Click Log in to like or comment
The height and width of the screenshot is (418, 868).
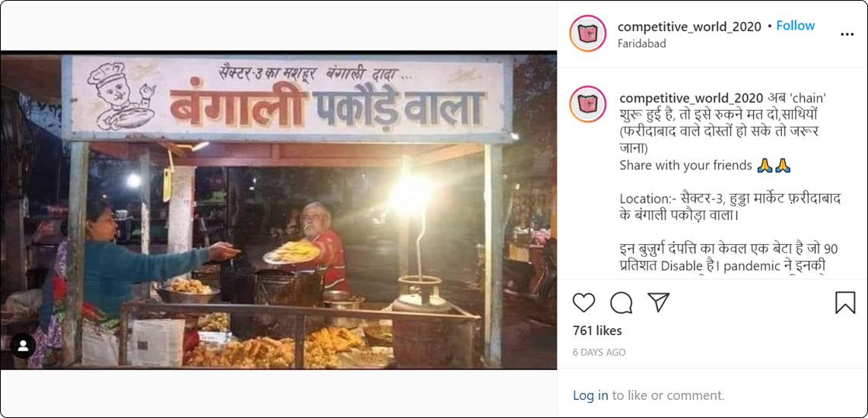coord(590,395)
